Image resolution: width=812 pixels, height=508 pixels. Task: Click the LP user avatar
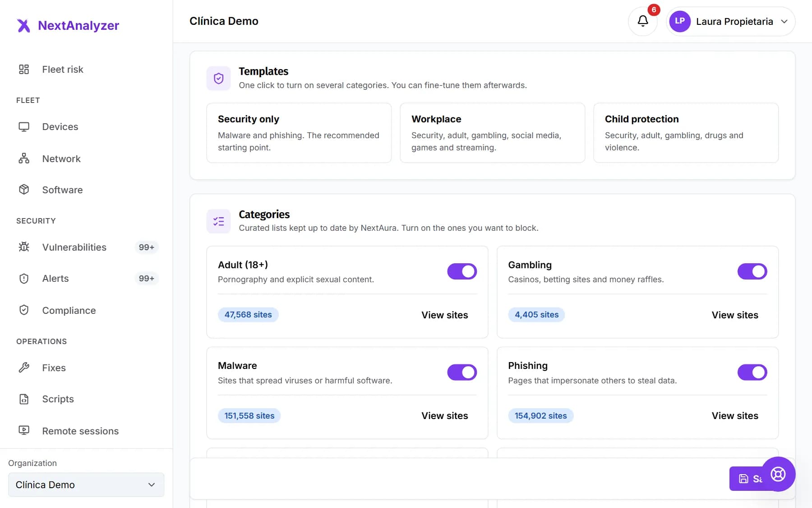tap(680, 21)
